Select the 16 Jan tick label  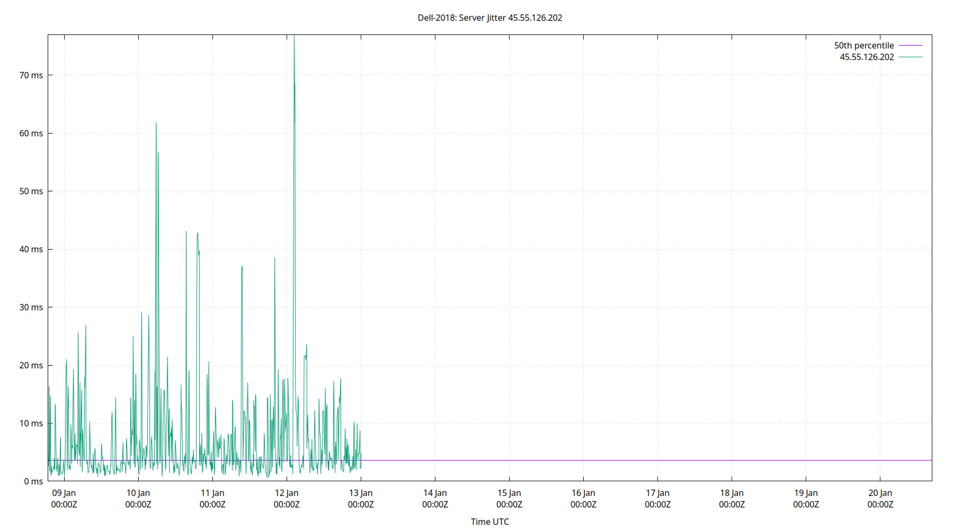(x=583, y=493)
